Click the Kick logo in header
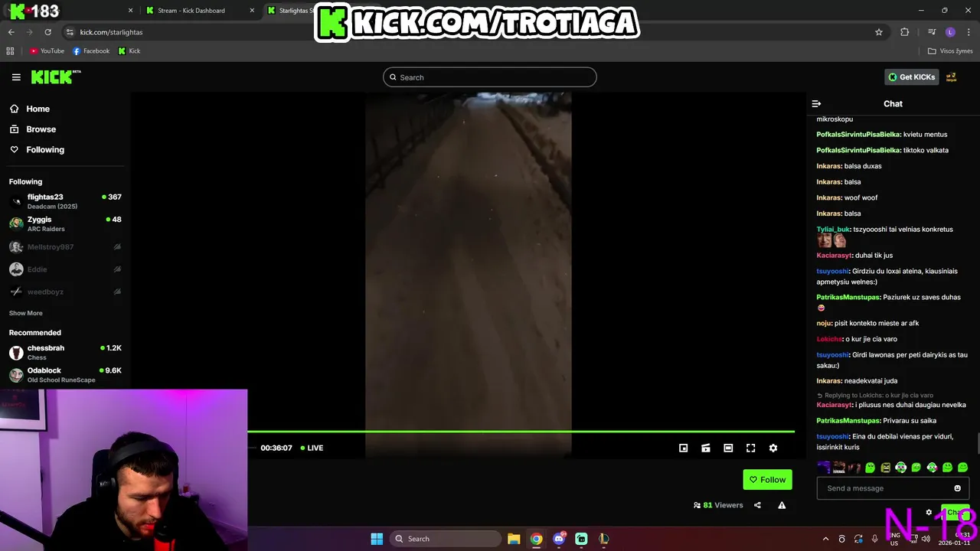The width and height of the screenshot is (980, 551). click(x=56, y=77)
